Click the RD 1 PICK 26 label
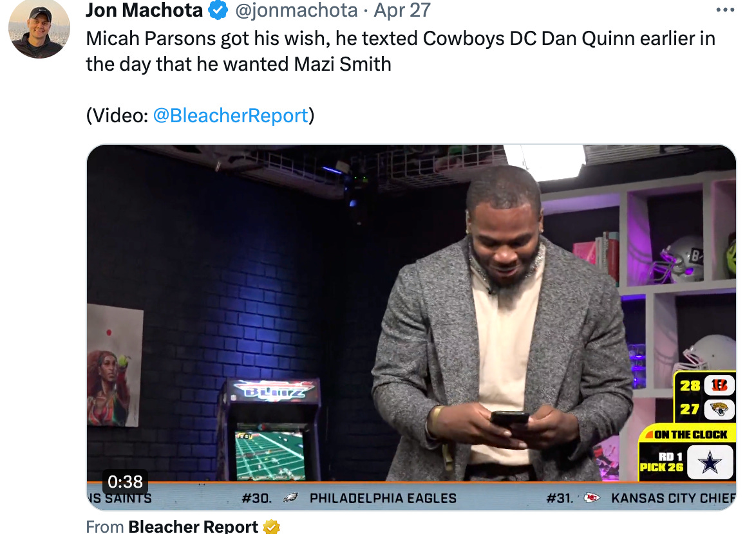Image resolution: width=756 pixels, height=534 pixels. click(661, 462)
